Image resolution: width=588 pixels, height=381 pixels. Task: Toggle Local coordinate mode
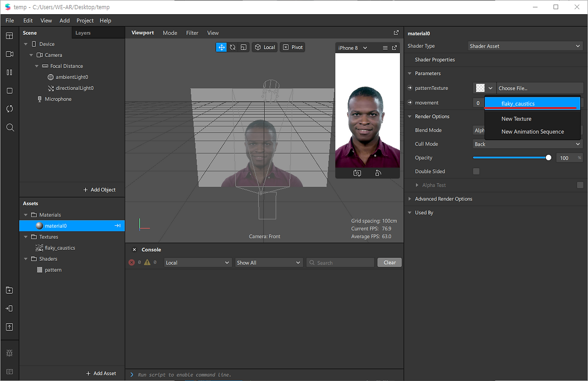tap(265, 47)
